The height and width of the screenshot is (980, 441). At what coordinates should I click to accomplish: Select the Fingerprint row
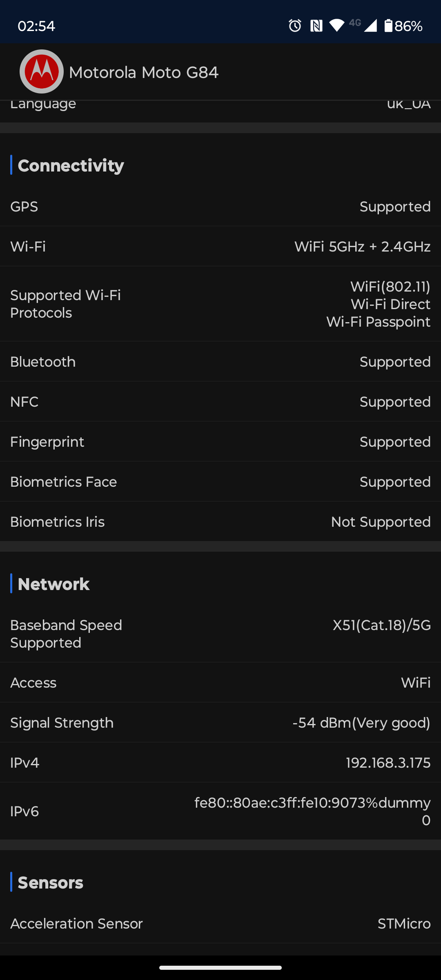tap(220, 442)
